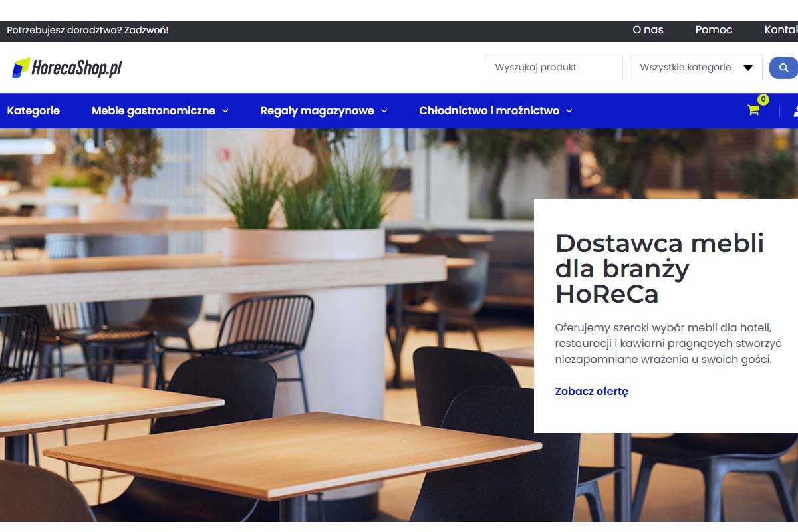Click the Zobacz ofertę link

tap(591, 392)
